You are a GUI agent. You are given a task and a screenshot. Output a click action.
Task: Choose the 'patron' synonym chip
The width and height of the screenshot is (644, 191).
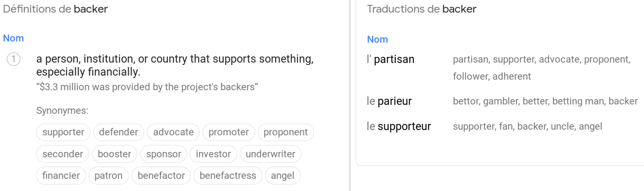point(109,176)
